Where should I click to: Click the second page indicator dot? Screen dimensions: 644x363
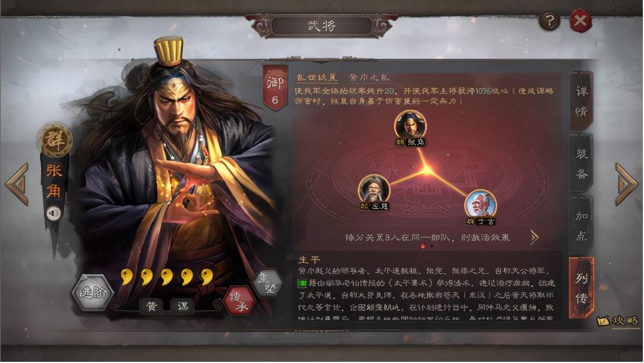(x=432, y=246)
